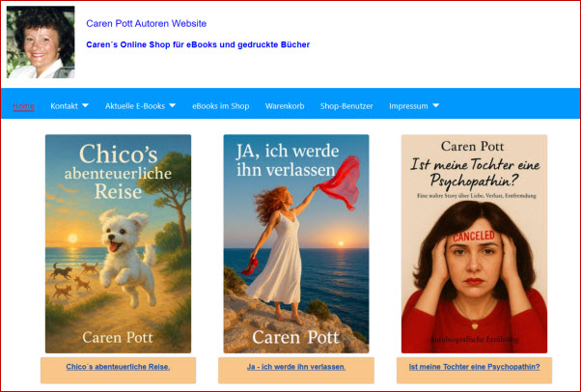The image size is (581, 392).
Task: Follow the 'Ja - ich werde ihn verlassen.' link
Action: tap(295, 367)
